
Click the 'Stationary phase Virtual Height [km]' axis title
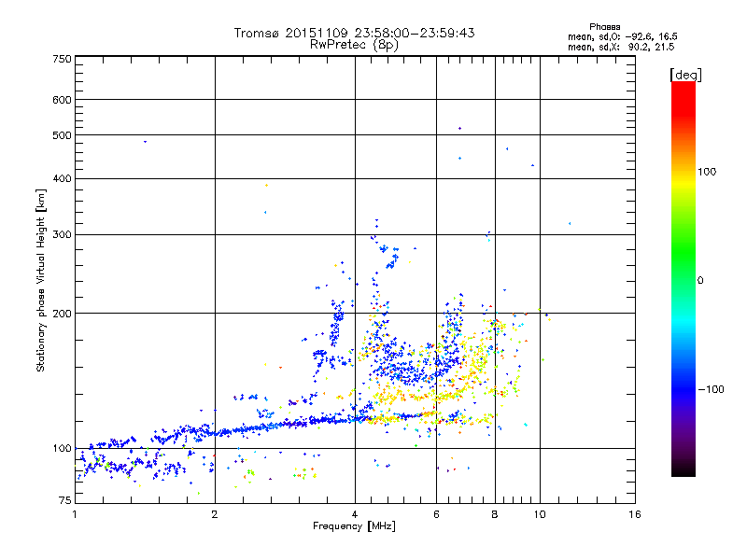pyautogui.click(x=40, y=281)
